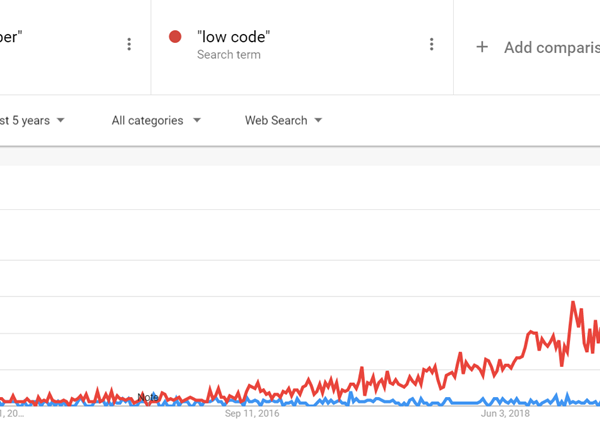Click the arrow beside Web Search

[318, 120]
